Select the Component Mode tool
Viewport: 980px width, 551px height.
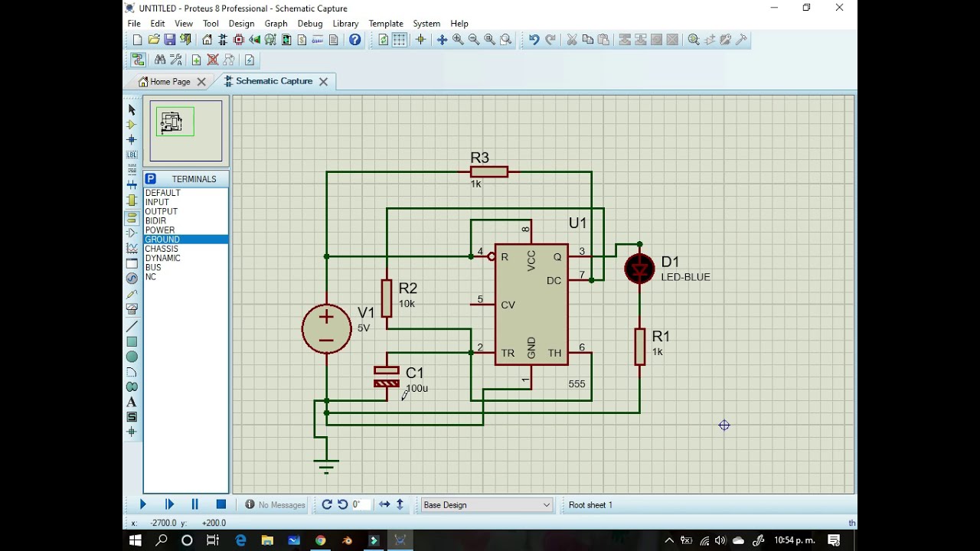coord(132,125)
